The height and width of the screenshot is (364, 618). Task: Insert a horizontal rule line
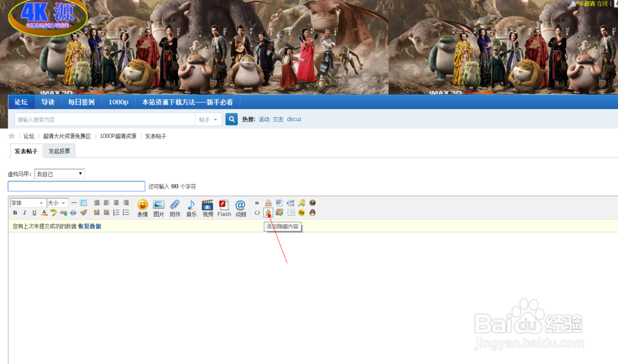(74, 203)
